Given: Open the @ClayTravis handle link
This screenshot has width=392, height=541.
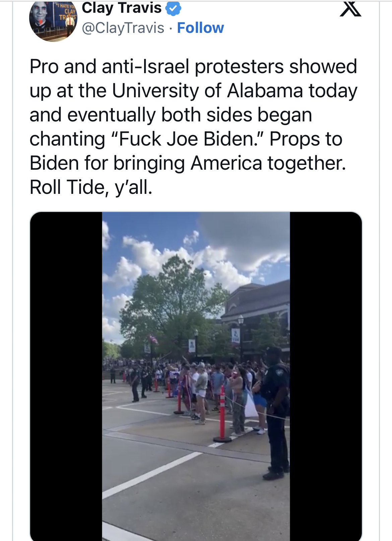Looking at the screenshot, I should pos(122,28).
